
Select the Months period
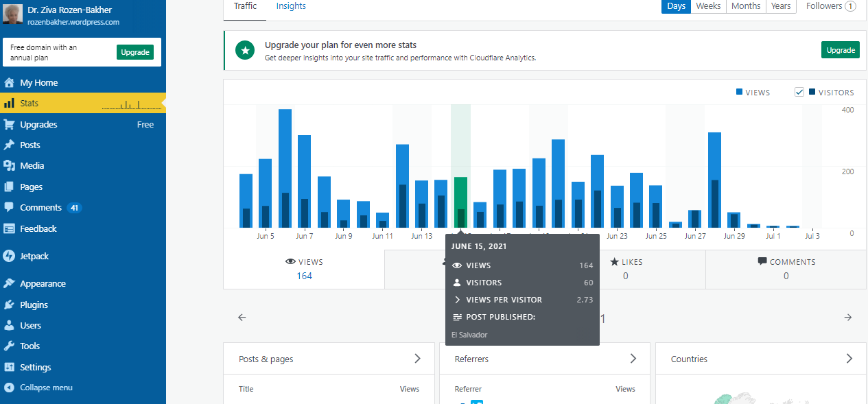[x=746, y=6]
